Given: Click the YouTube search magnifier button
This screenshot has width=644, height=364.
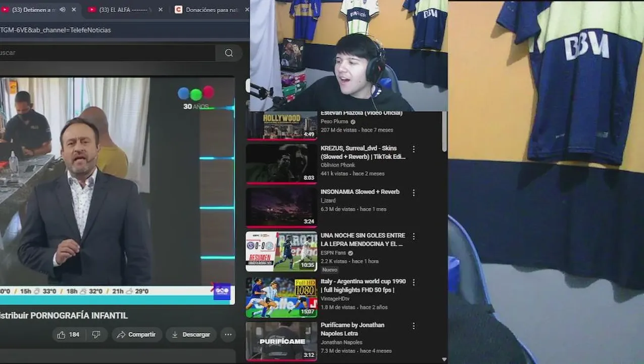Looking at the screenshot, I should pyautogui.click(x=229, y=53).
